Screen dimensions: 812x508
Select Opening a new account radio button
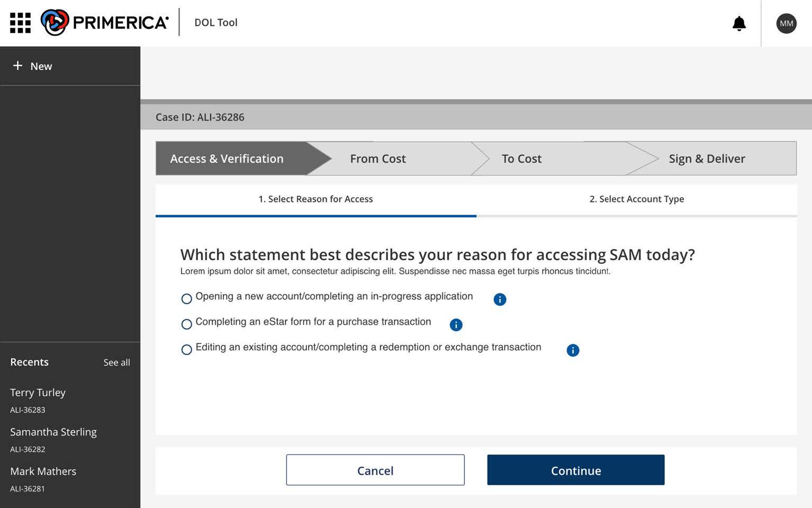(x=186, y=299)
